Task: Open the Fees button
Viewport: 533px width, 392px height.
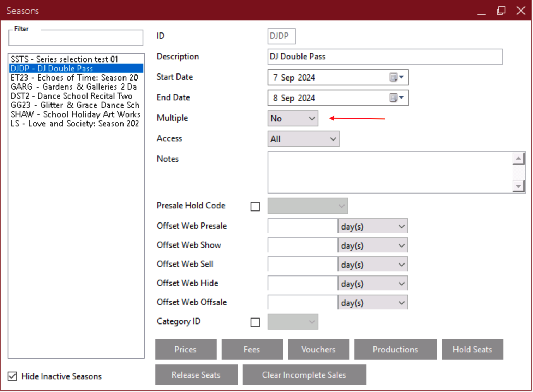Action: [252, 349]
